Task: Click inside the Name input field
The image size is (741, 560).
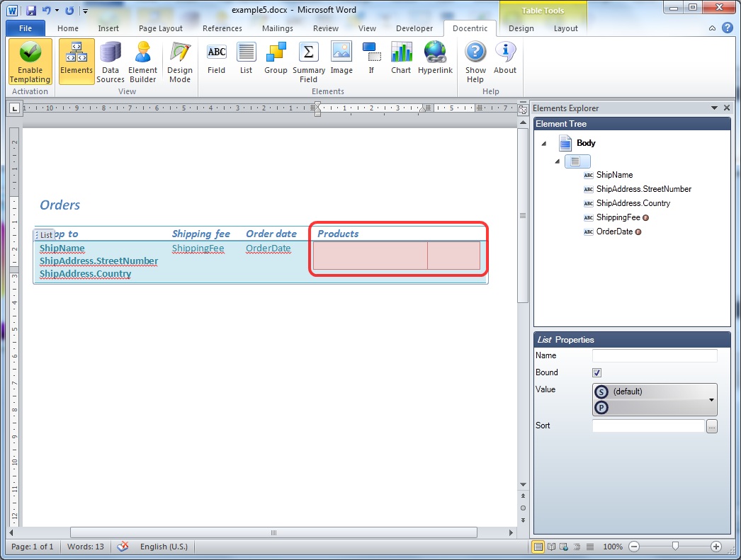Action: pos(654,355)
